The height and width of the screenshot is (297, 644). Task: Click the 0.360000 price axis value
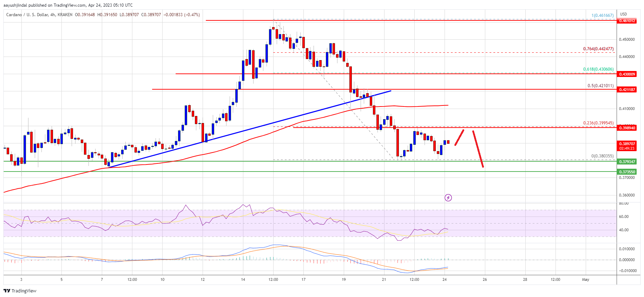point(627,195)
